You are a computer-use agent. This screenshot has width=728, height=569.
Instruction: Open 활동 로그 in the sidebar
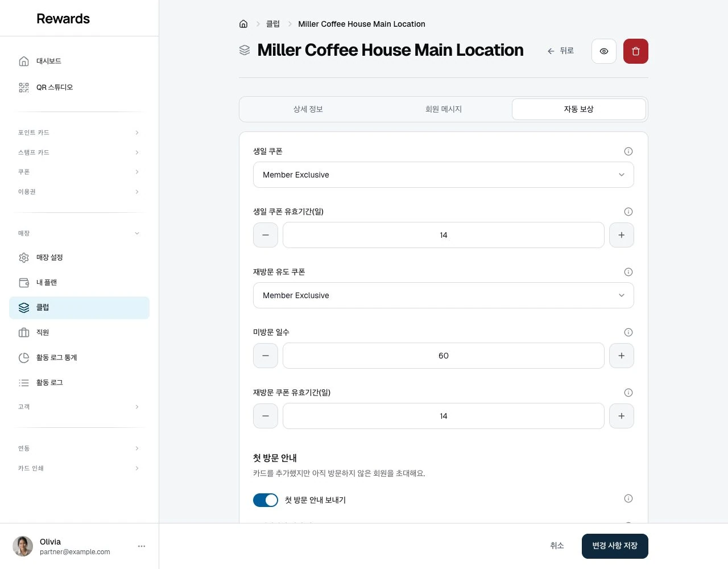[79, 383]
